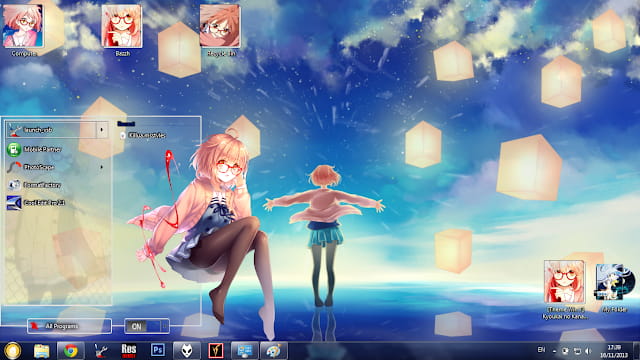Expand the launch_usb jump list arrow
Screen dimensions: 640x360
pos(102,130)
